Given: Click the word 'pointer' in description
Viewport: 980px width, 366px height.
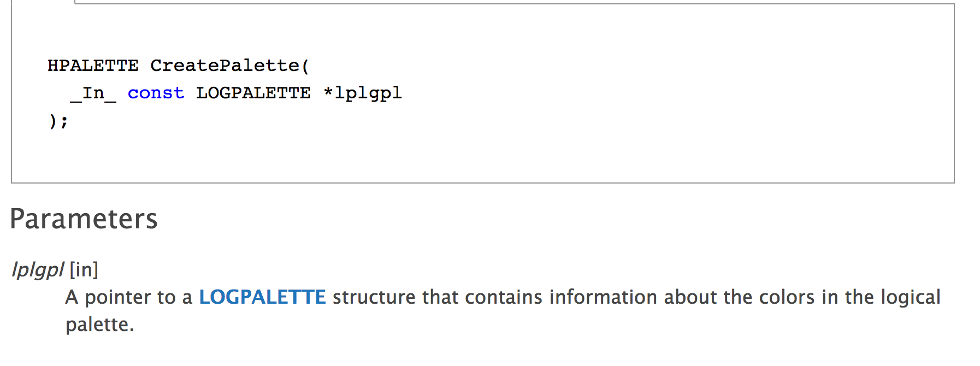Looking at the screenshot, I should click(x=117, y=297).
